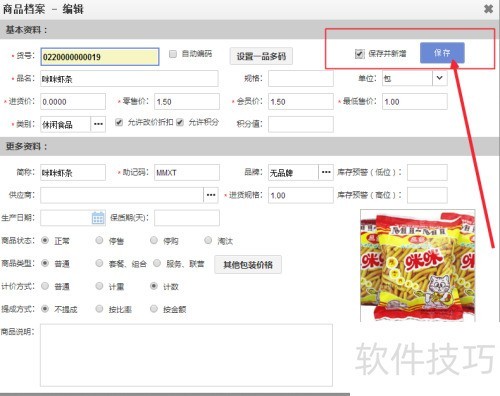
Task: Click 其他包装价格 button
Action: 248,265
